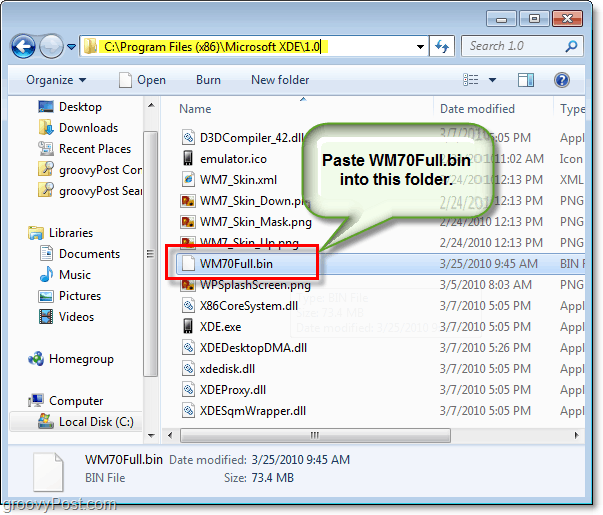The height and width of the screenshot is (515, 603).
Task: Select Desktop in the navigation pane
Action: [80, 107]
